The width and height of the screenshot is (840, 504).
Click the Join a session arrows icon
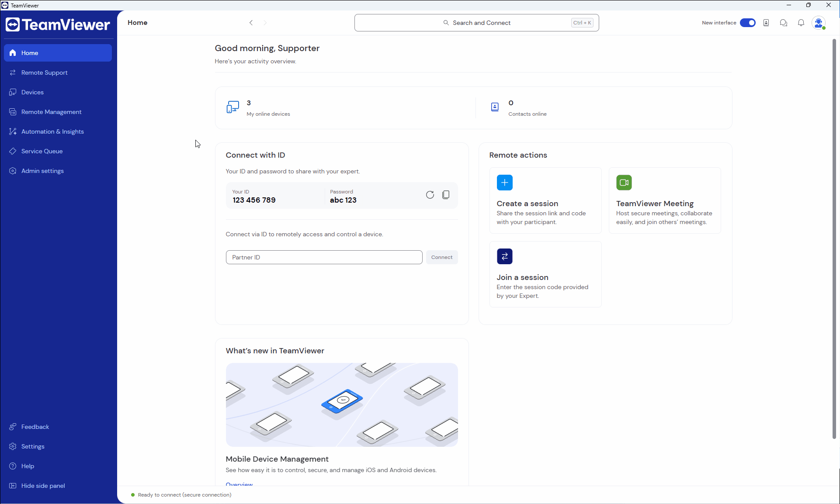click(505, 256)
